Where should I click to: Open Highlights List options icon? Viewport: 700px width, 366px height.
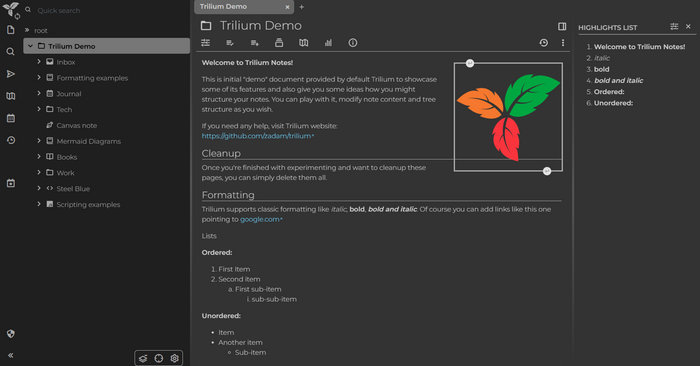(674, 27)
